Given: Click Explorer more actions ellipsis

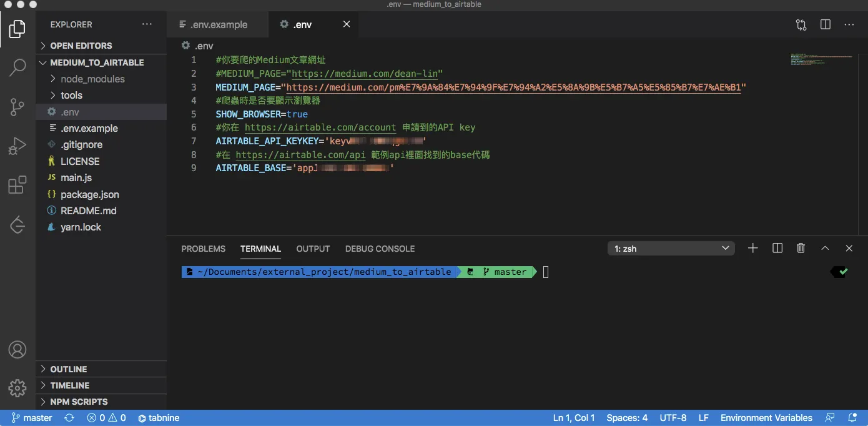Looking at the screenshot, I should click(x=147, y=24).
